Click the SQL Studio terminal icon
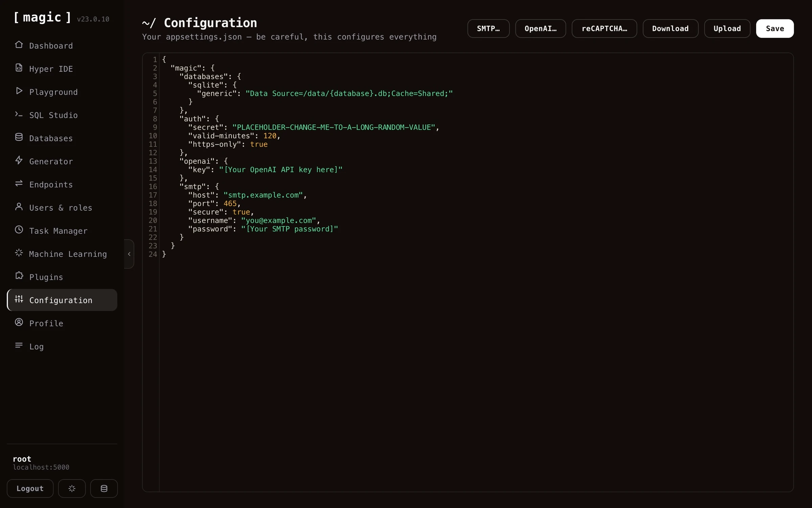The height and width of the screenshot is (508, 812). 19,114
